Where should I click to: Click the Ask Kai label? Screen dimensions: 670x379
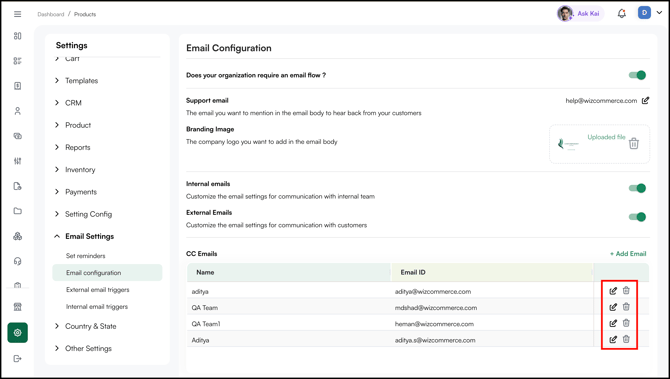[588, 14]
